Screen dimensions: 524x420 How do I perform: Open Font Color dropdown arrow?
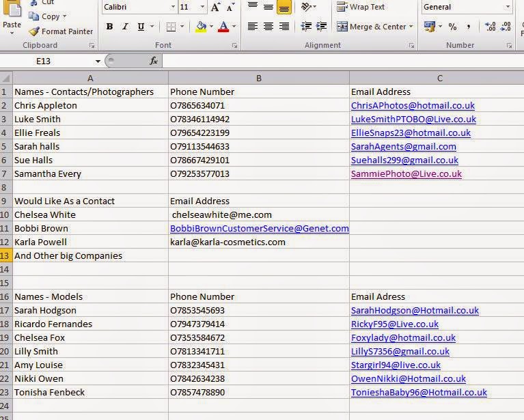point(234,27)
